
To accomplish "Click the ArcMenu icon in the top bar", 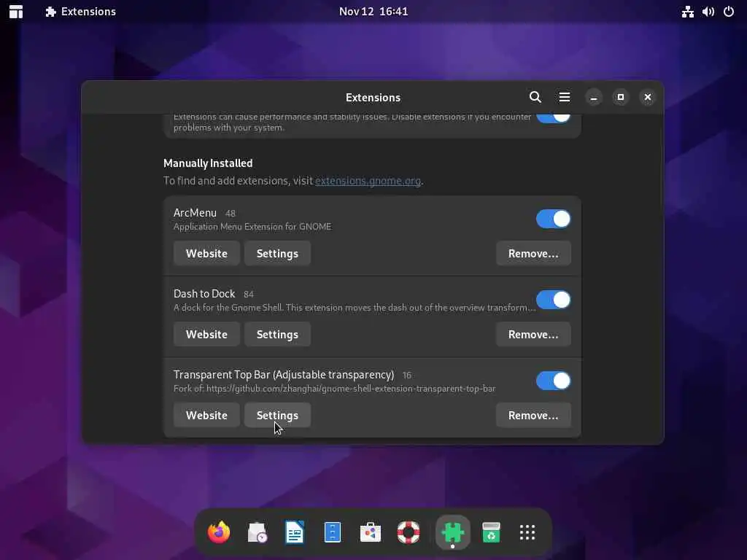I will [16, 12].
